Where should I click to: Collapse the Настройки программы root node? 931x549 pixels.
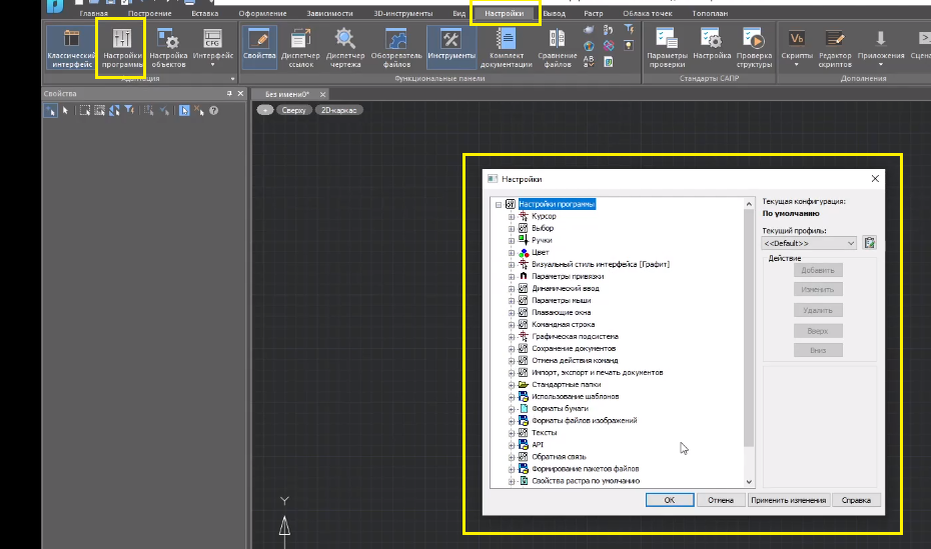coord(498,205)
